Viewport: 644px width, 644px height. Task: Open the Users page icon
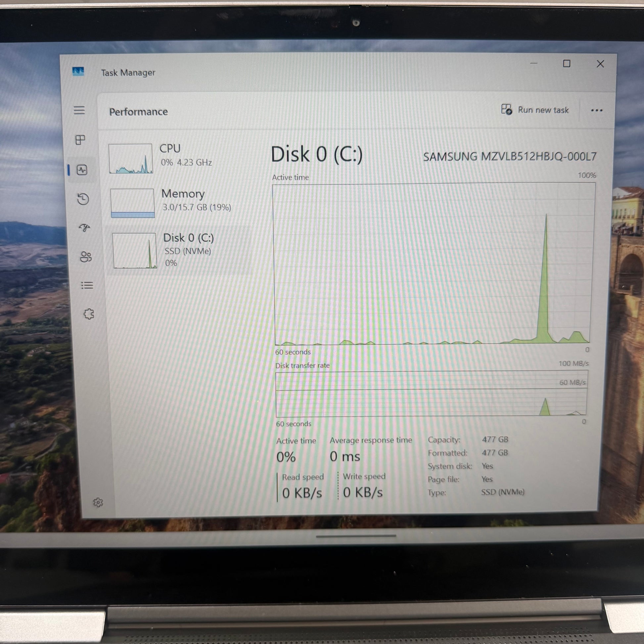(x=86, y=257)
